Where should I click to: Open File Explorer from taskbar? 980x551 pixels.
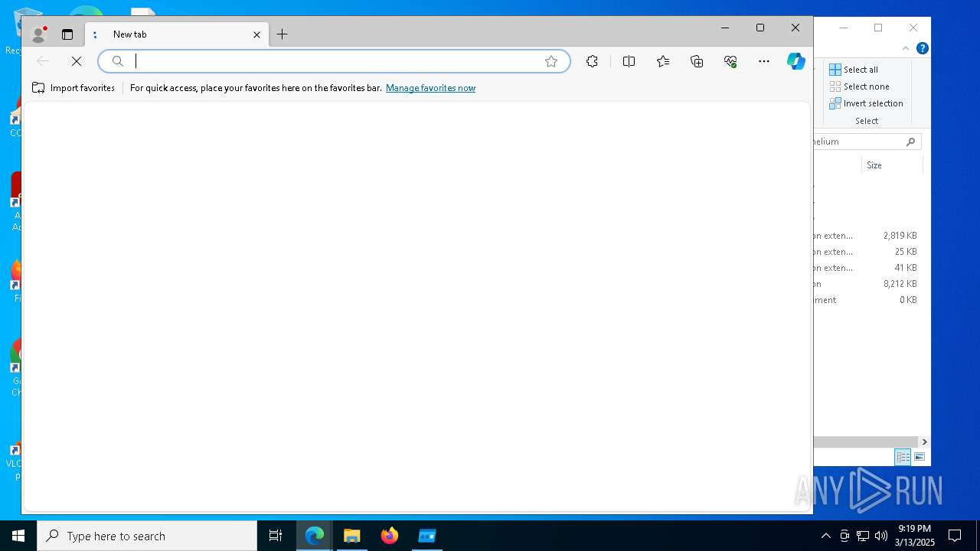click(x=352, y=536)
